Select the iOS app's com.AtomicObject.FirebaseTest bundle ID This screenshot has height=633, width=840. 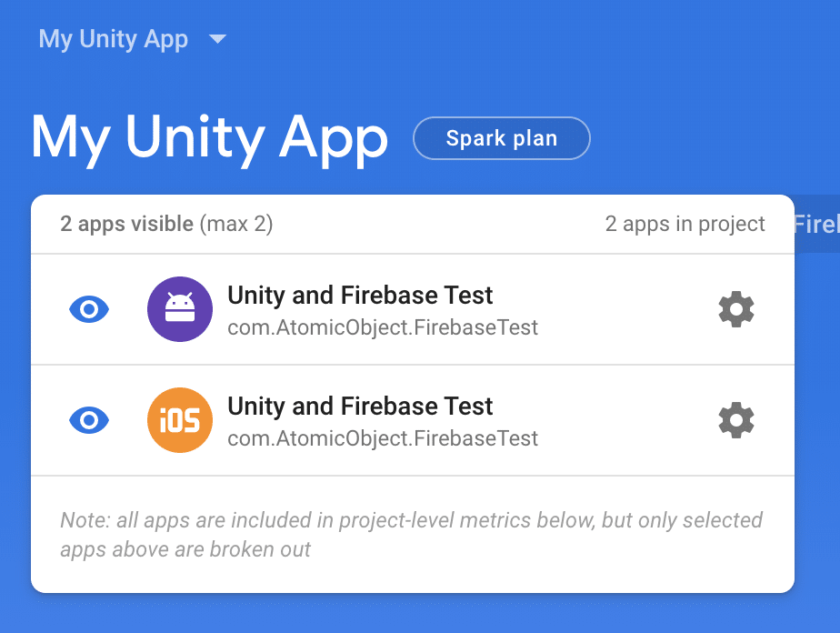(x=383, y=438)
